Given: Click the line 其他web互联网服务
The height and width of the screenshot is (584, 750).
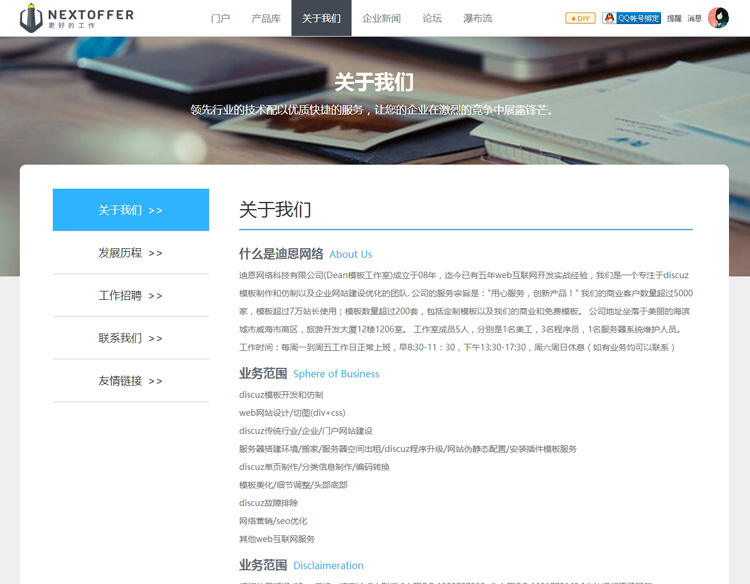Looking at the screenshot, I should tap(277, 539).
